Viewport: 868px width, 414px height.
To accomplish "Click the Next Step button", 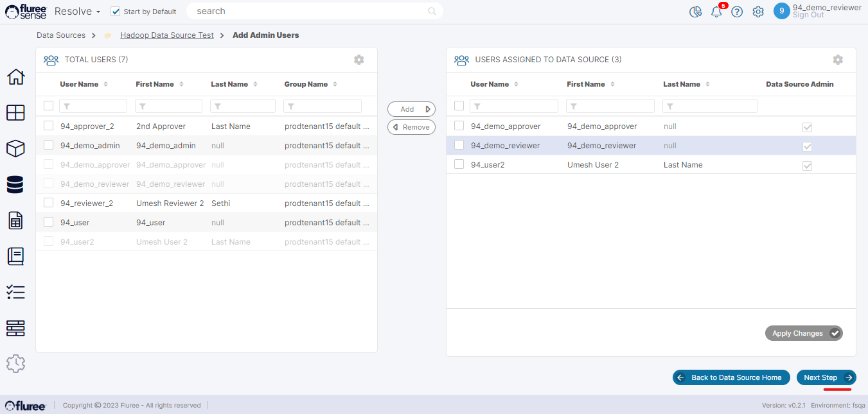I will point(826,377).
